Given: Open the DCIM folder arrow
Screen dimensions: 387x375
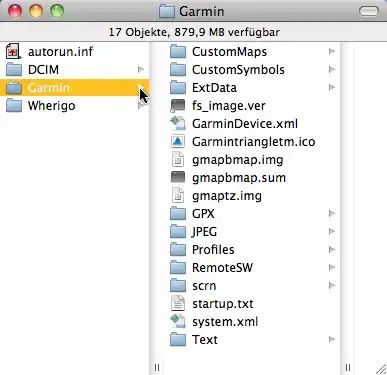Looking at the screenshot, I should click(x=141, y=70).
